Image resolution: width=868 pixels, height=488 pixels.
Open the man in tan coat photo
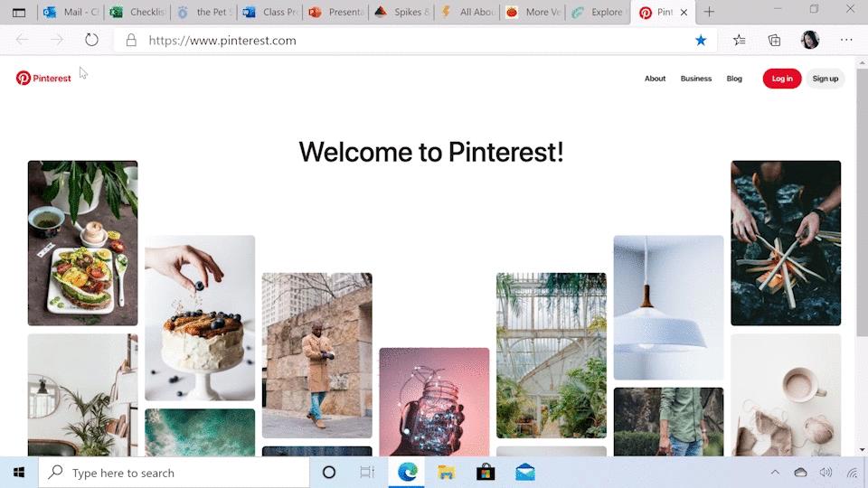[316, 355]
